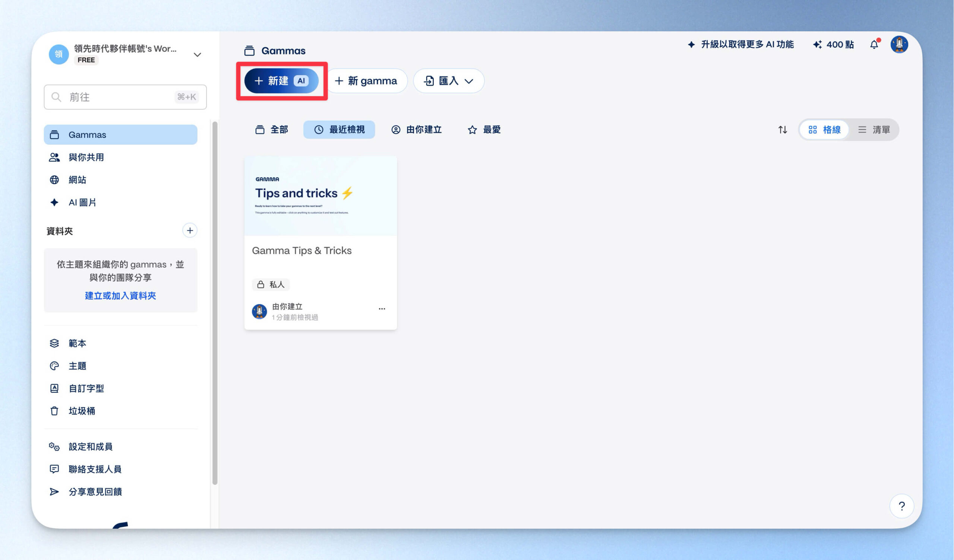Select the 由你建立 filter tab
954x560 pixels.
pyautogui.click(x=416, y=130)
